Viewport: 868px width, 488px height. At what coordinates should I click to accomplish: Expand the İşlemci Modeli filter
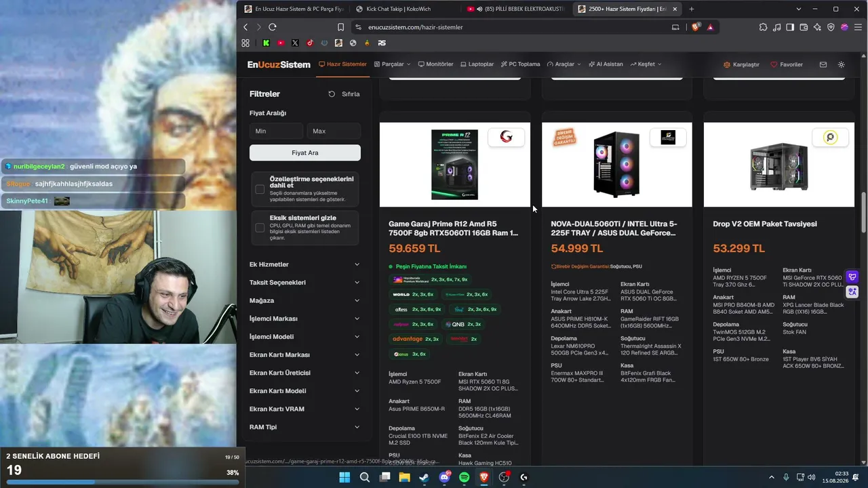(x=304, y=337)
